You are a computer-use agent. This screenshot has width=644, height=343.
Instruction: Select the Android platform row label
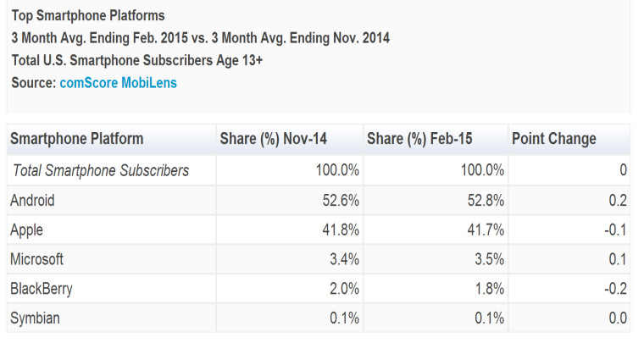point(32,200)
